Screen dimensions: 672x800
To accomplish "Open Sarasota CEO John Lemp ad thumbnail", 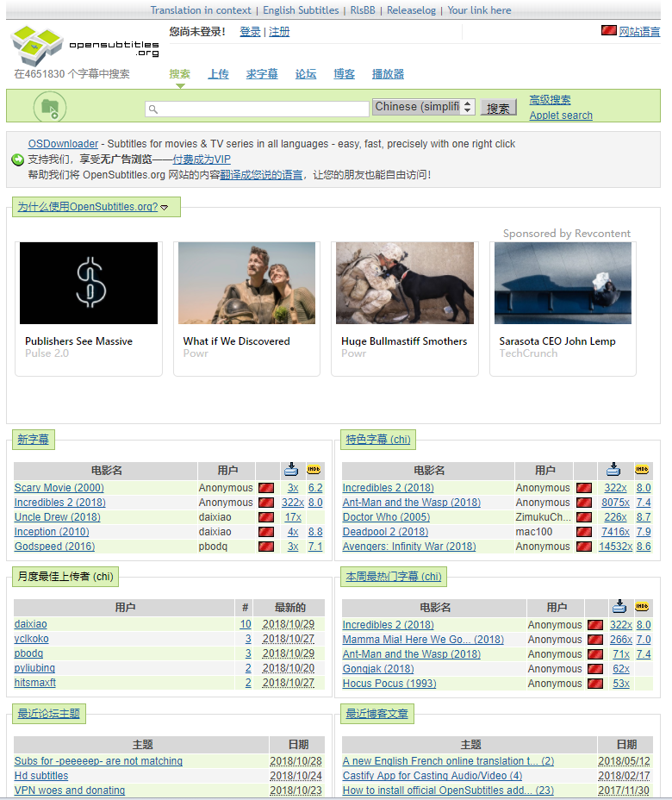I will [563, 283].
